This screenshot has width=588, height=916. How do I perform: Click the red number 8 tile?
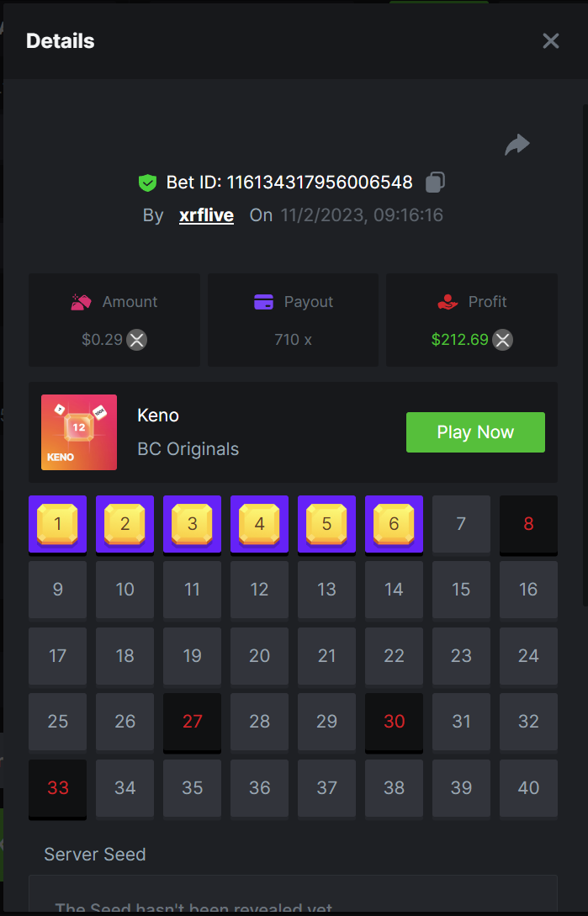528,524
